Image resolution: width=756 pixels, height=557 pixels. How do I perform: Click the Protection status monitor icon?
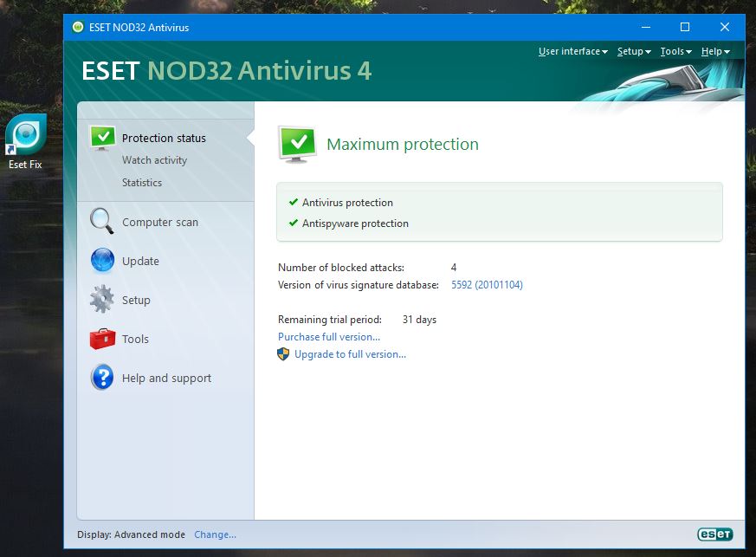tap(103, 139)
